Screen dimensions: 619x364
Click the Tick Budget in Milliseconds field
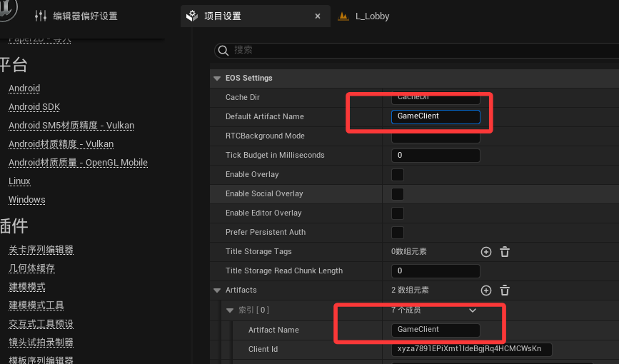[436, 156]
